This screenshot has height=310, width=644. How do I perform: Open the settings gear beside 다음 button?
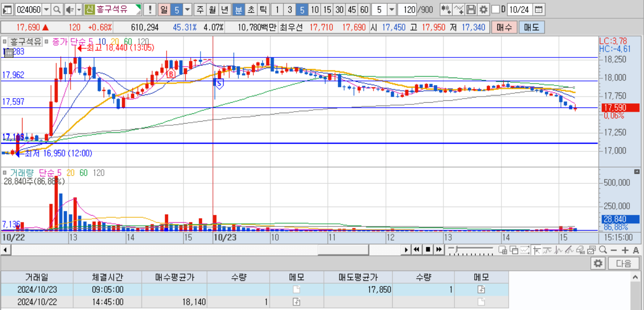point(599,264)
